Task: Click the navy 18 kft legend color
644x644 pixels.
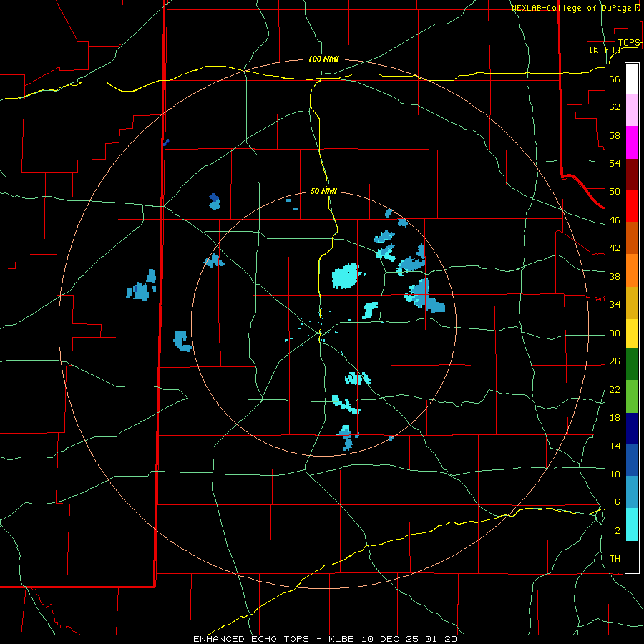Action: 632,429
